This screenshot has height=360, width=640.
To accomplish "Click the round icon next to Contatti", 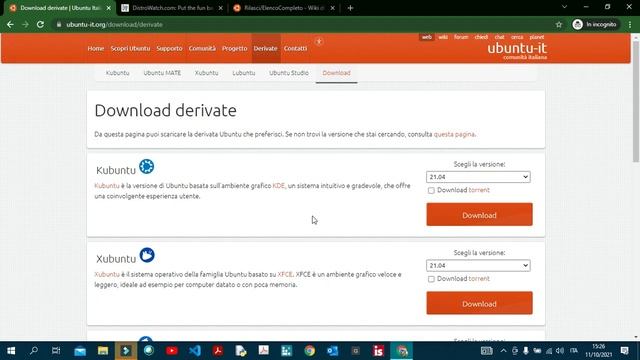I will [319, 41].
